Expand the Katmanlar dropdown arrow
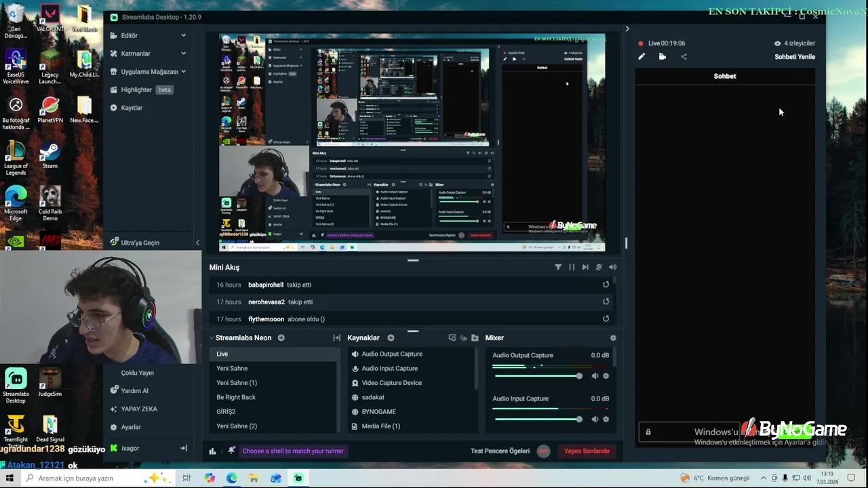The image size is (868, 488). point(183,54)
